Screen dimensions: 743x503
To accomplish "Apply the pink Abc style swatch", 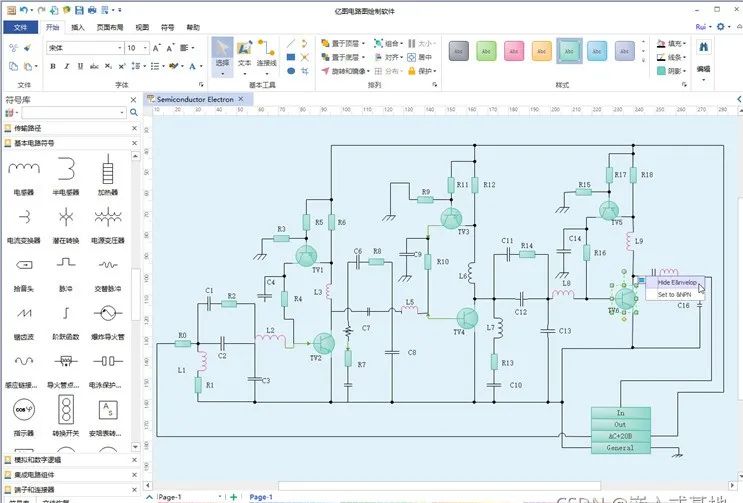I will [x=514, y=51].
